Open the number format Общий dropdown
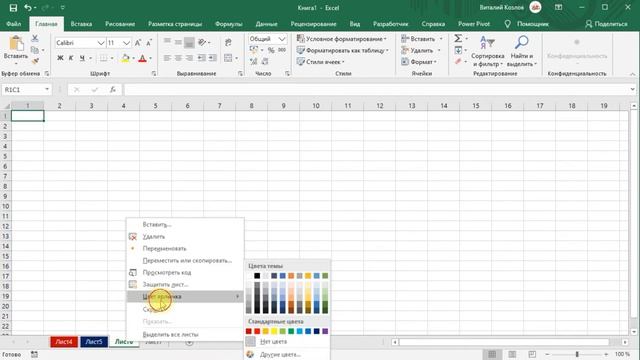The width and height of the screenshot is (640, 360). (x=282, y=39)
